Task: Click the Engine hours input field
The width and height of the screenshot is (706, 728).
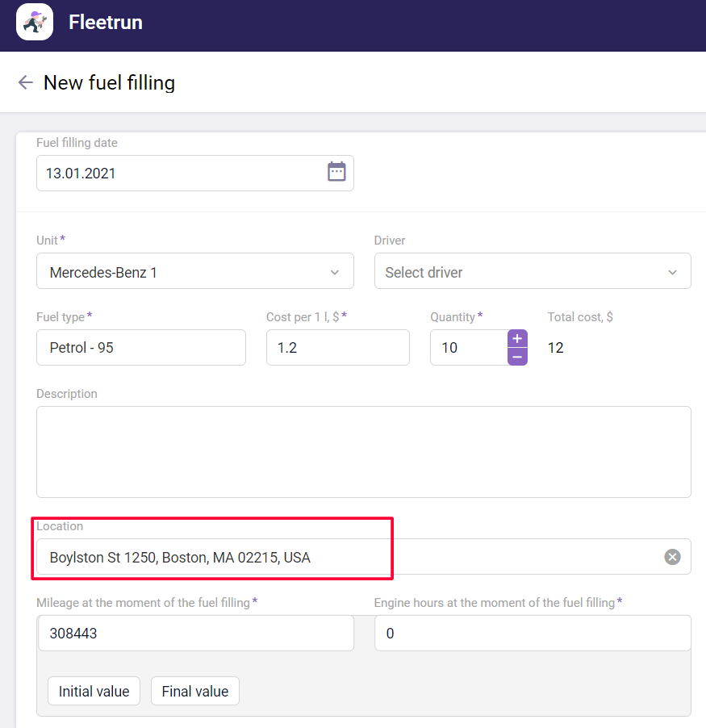Action: pos(532,634)
